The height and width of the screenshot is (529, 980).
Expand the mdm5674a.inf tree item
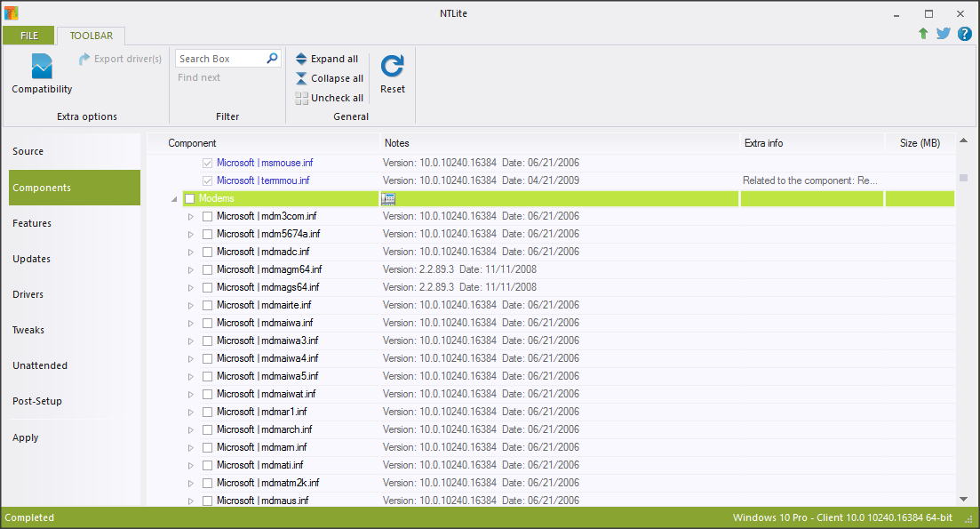click(x=190, y=234)
